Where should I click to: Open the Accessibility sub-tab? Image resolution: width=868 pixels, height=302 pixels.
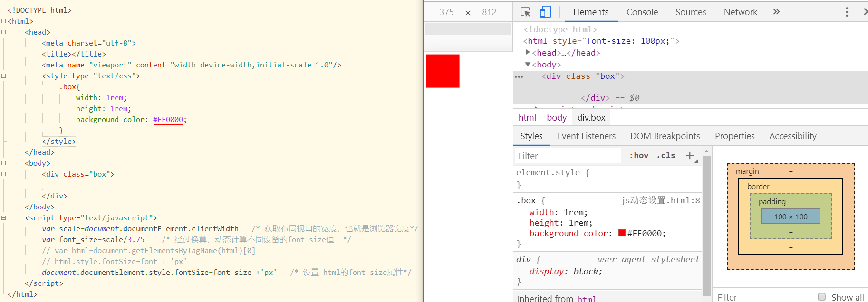(x=793, y=136)
